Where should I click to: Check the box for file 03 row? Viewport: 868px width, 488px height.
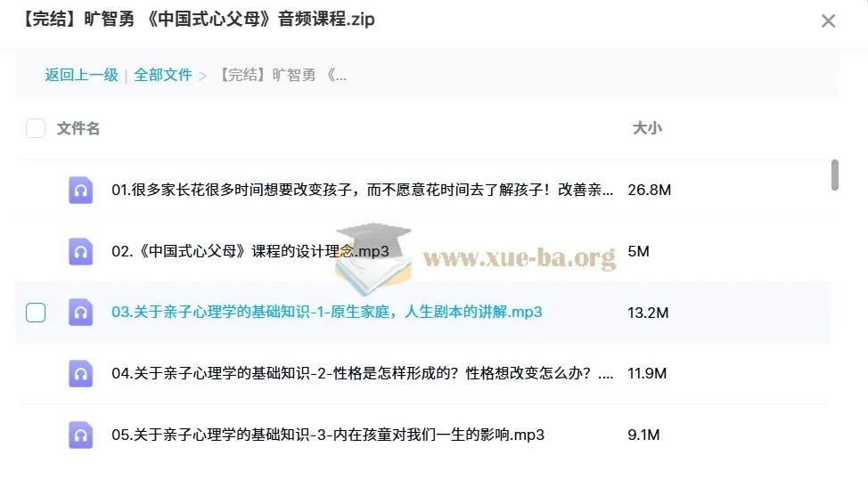[x=36, y=313]
